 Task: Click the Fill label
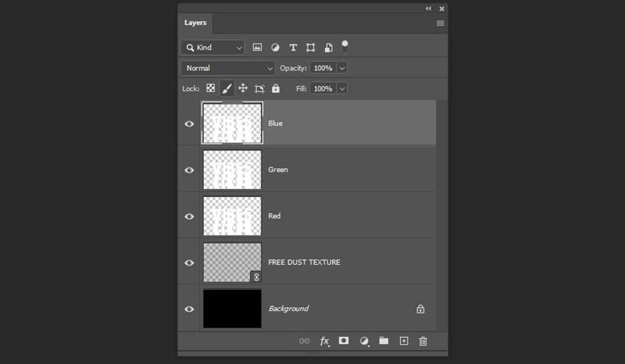[x=301, y=89]
